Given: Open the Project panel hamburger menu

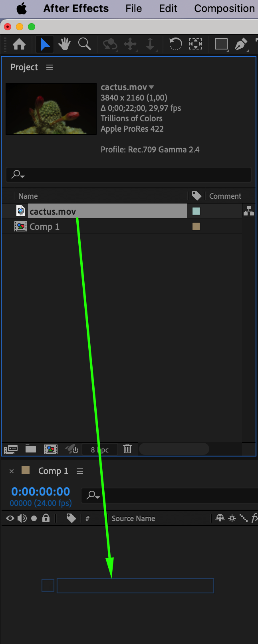Looking at the screenshot, I should (50, 67).
